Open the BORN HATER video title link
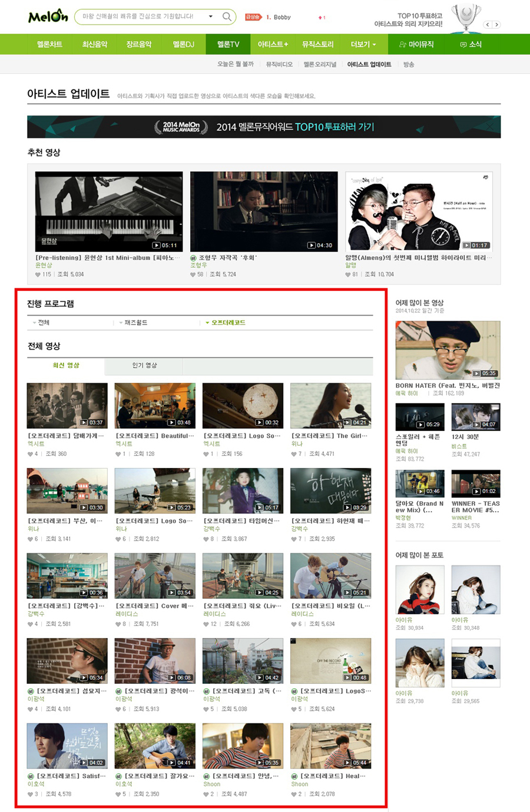 coord(448,386)
